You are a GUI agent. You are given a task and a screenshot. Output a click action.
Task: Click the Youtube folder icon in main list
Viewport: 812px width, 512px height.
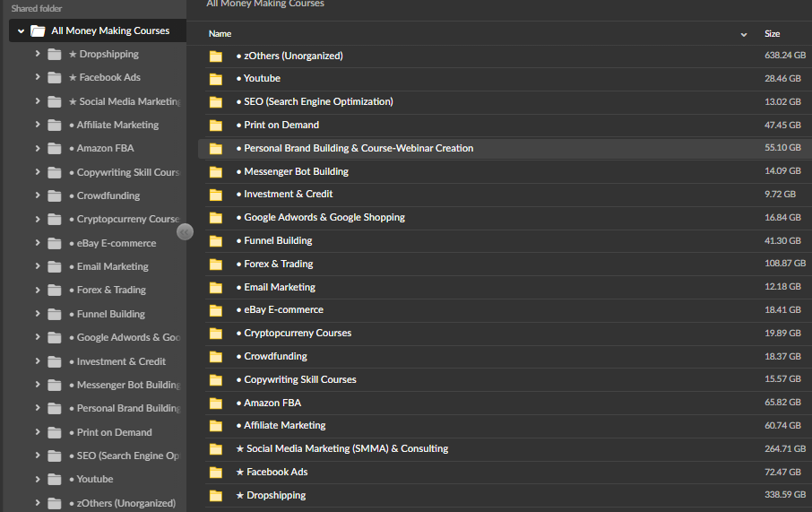coord(216,79)
